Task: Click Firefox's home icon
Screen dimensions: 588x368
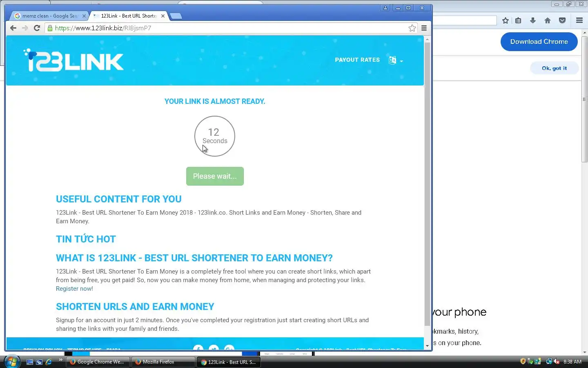Action: tap(548, 20)
